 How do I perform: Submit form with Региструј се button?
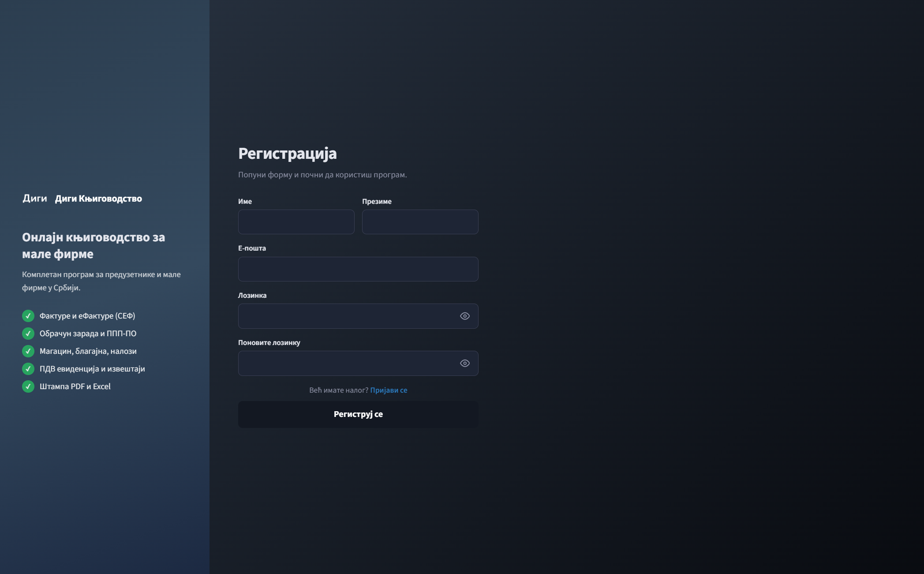(x=358, y=414)
